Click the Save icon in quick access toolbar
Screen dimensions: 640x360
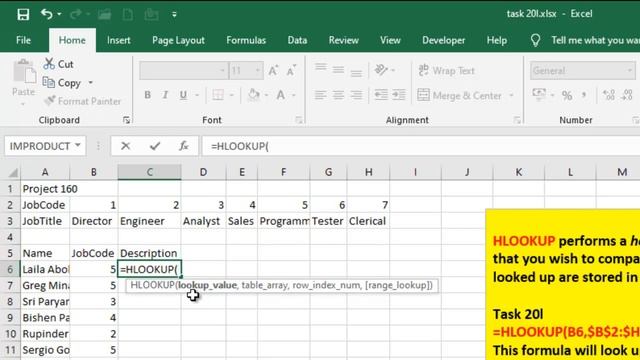(x=23, y=15)
